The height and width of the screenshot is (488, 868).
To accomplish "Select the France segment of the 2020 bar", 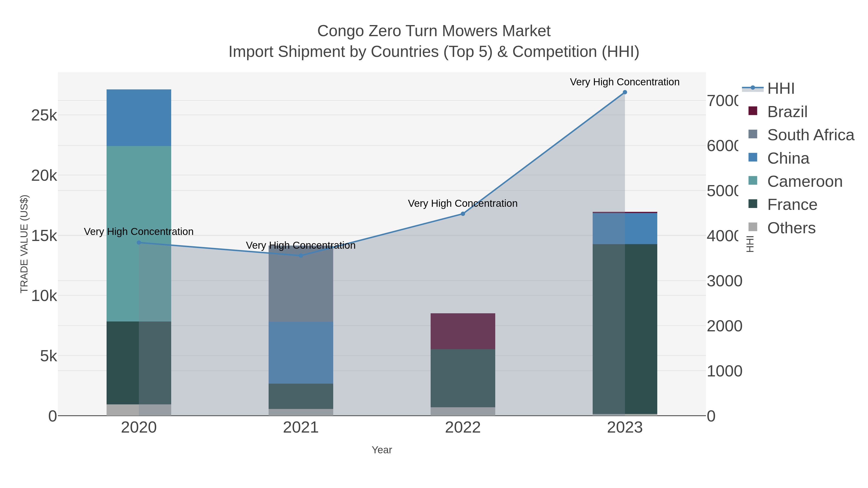I will point(139,363).
